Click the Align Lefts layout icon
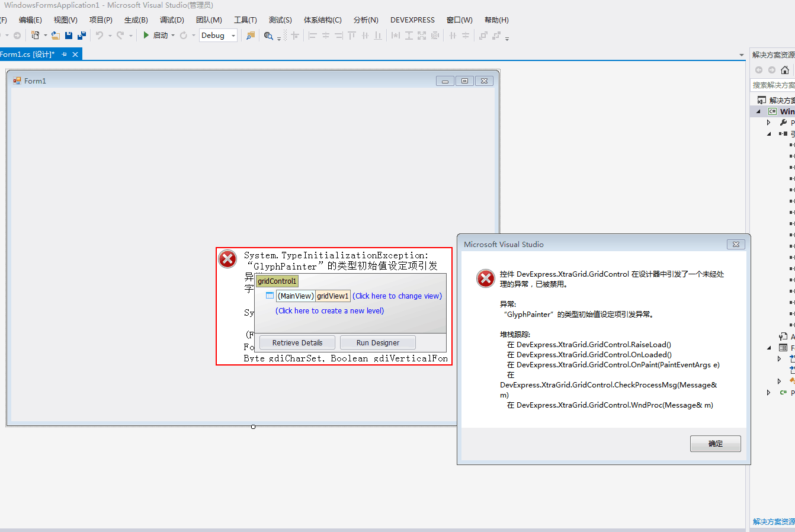The width and height of the screenshot is (795, 532). [x=313, y=36]
